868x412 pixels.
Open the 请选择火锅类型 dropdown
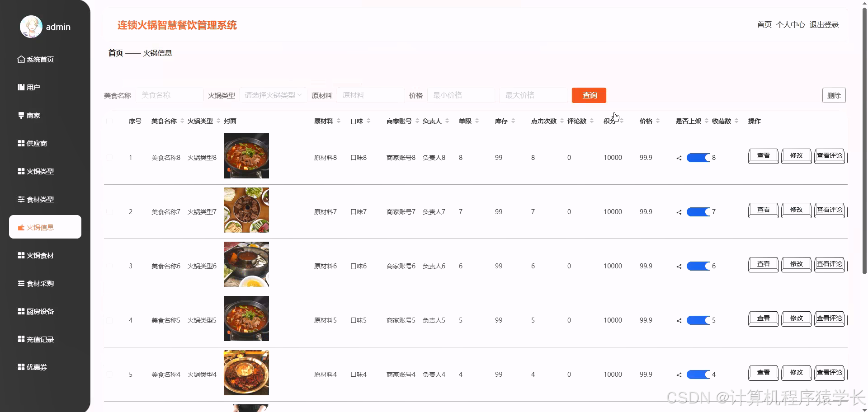pos(273,95)
